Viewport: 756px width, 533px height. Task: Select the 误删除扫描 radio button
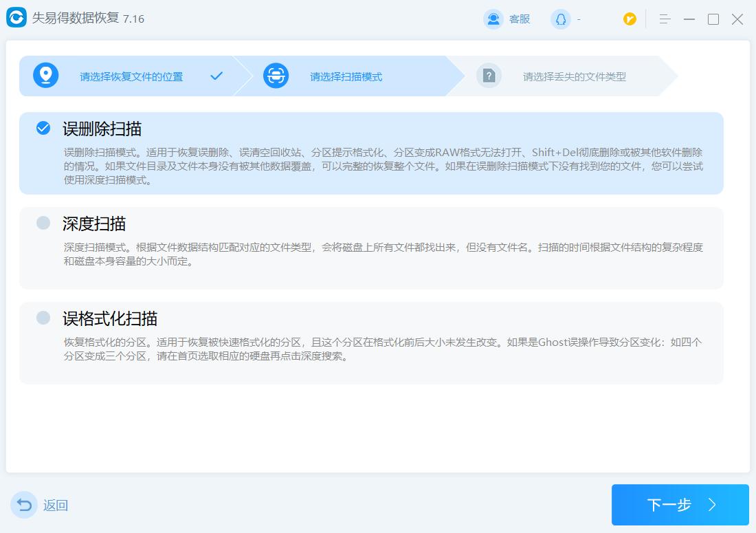(x=43, y=127)
